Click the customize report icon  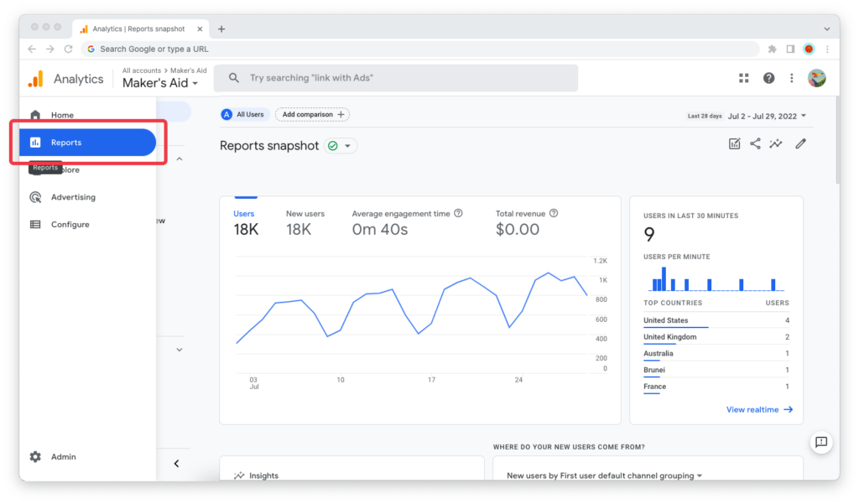point(734,143)
